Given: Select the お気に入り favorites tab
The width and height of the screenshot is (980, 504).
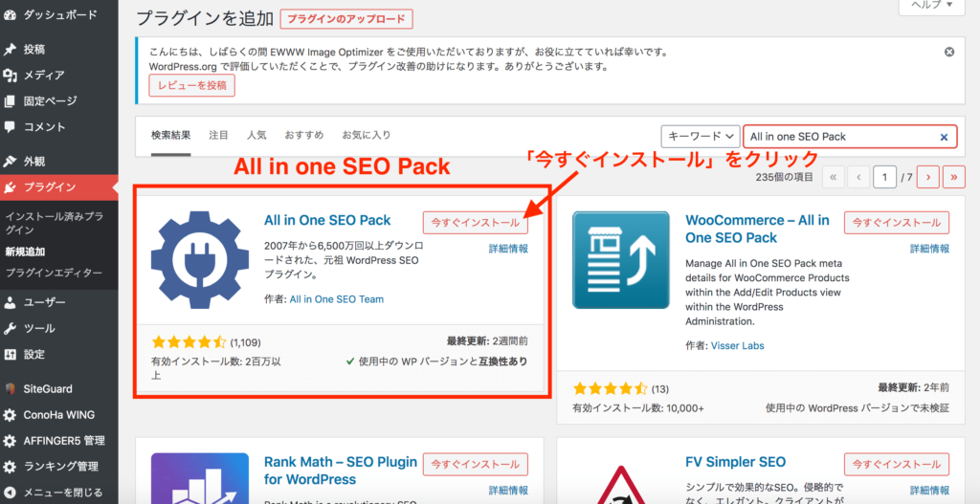Looking at the screenshot, I should [x=367, y=135].
